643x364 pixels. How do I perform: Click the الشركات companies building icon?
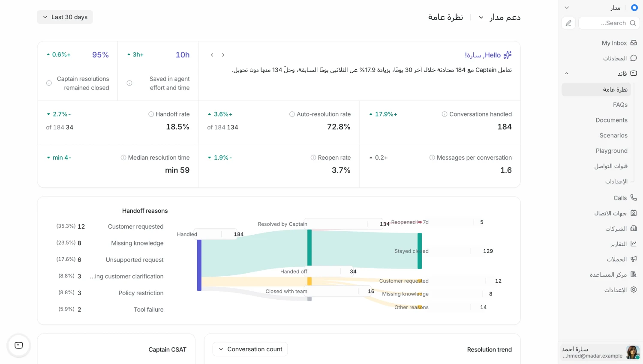(x=634, y=228)
